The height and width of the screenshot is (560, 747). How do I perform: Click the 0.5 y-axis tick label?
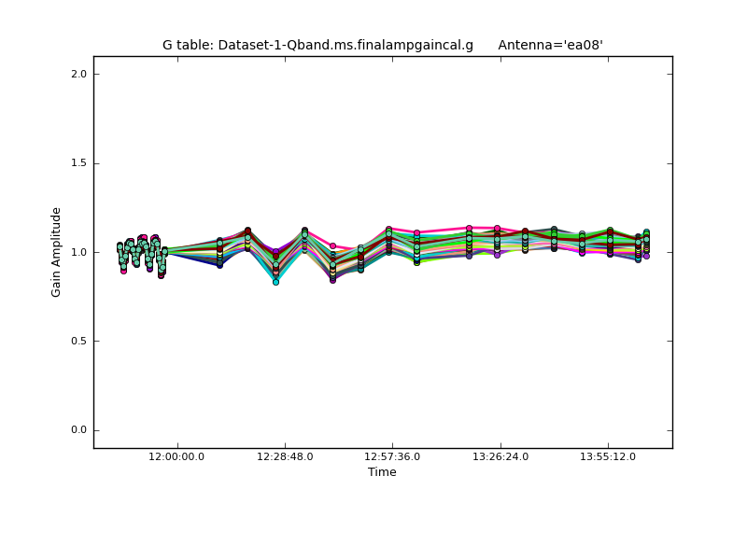pos(77,342)
